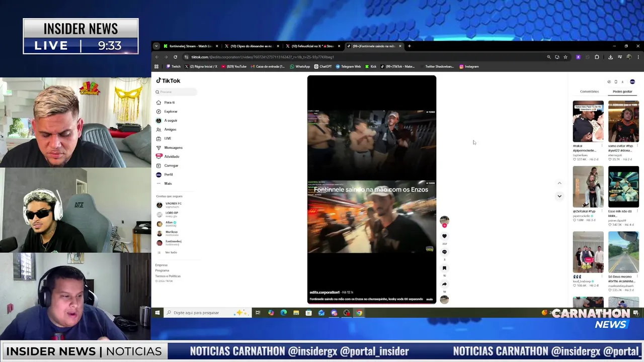
Task: Bookmark this page with star icon
Action: [x=566, y=57]
